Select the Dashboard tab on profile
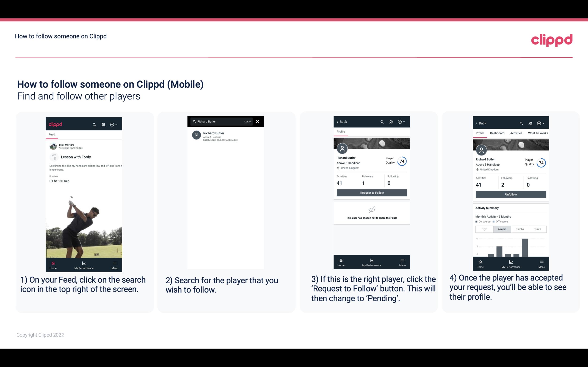Image resolution: width=588 pixels, height=367 pixels. pyautogui.click(x=497, y=133)
